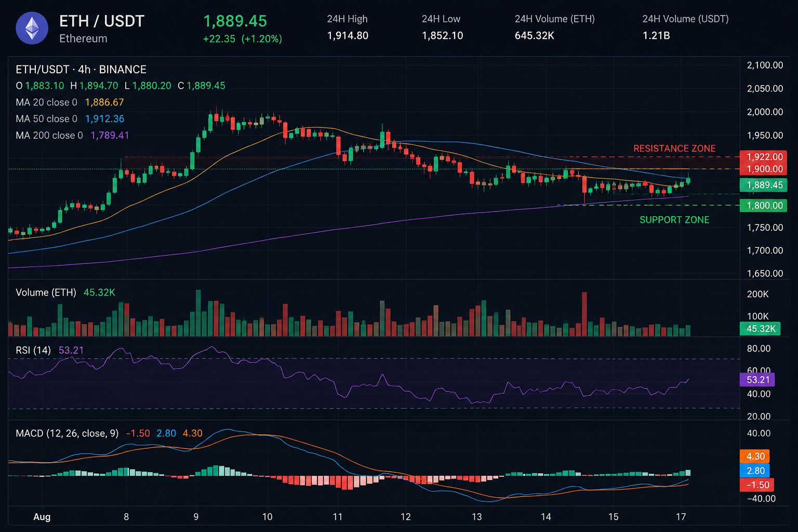Image resolution: width=798 pixels, height=532 pixels.
Task: Click the Ethereum logo icon
Action: (x=32, y=28)
